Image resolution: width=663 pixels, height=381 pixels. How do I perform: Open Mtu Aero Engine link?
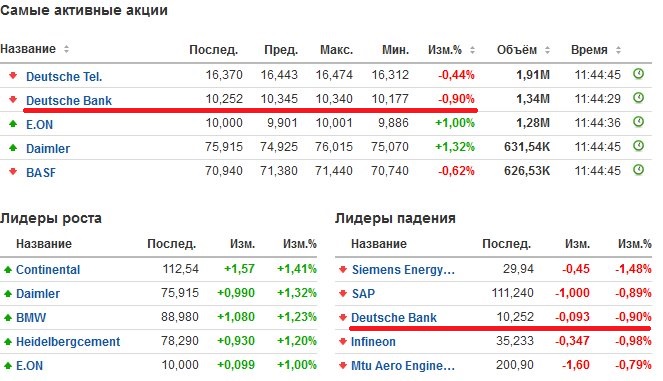coord(403,366)
